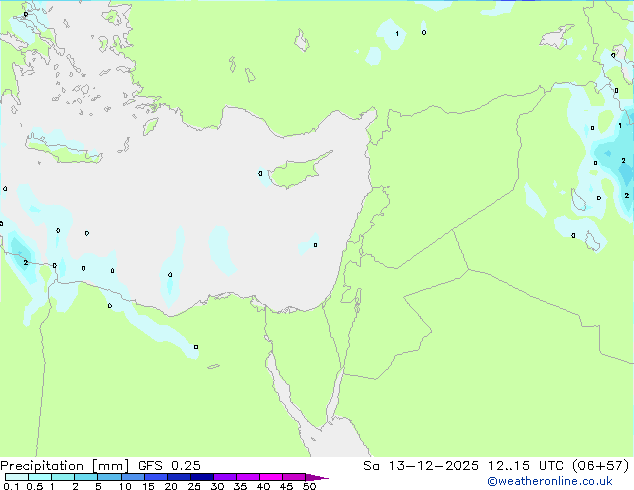634x490 pixels.
Task: Click the '12..15 UTC' time label
Action: [525, 466]
